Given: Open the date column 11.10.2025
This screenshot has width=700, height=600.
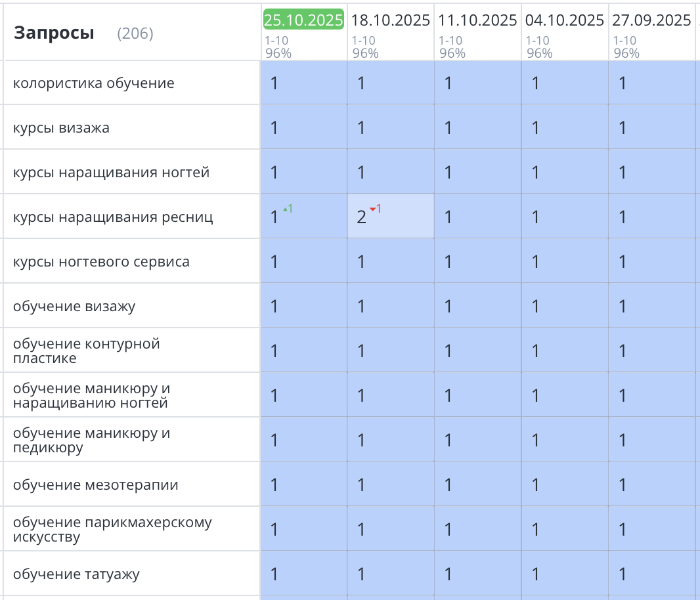Looking at the screenshot, I should (x=477, y=20).
